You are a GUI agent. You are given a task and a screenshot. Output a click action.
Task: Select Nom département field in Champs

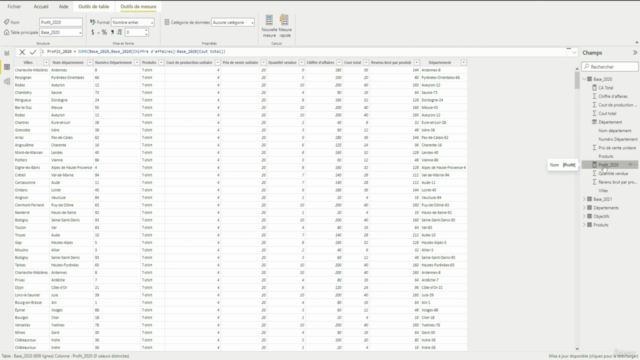pyautogui.click(x=615, y=131)
